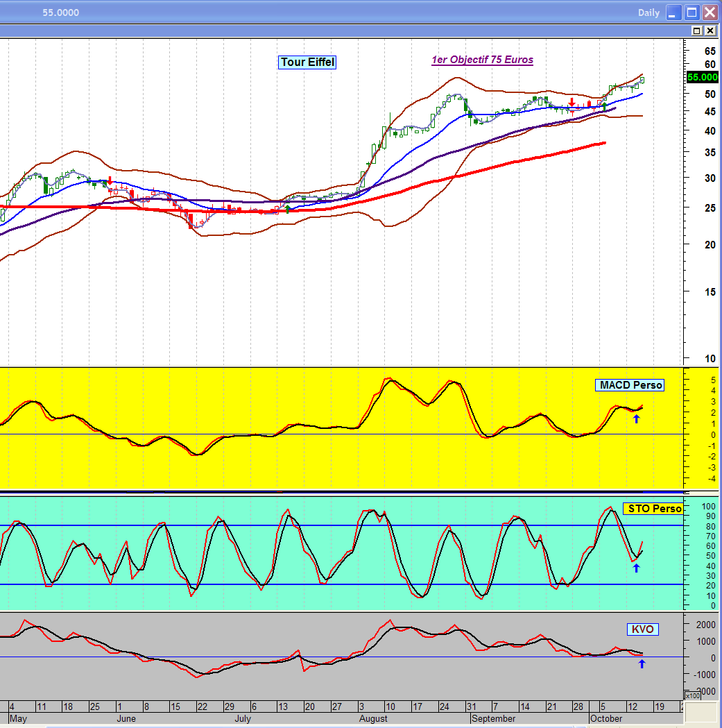Click the green 55.000 current price tag

pyautogui.click(x=702, y=77)
